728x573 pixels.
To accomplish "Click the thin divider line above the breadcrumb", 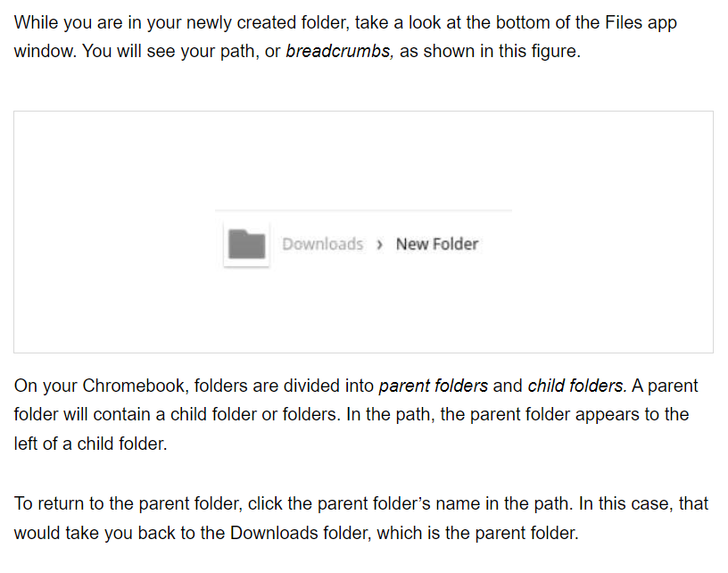I will pyautogui.click(x=363, y=211).
